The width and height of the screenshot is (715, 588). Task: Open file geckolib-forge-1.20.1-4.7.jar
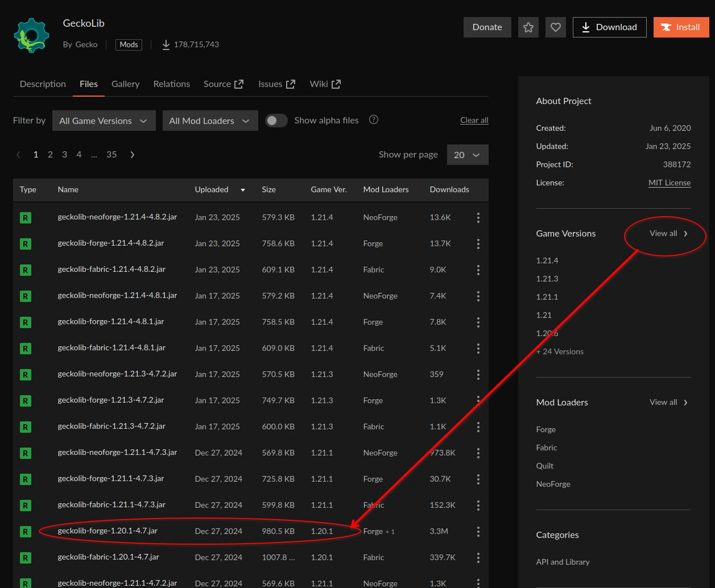(x=108, y=531)
